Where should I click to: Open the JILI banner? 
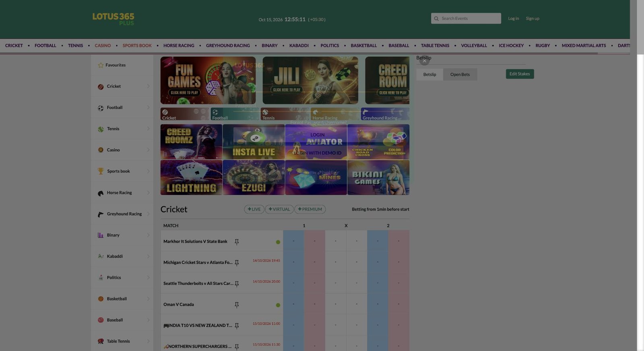[310, 80]
